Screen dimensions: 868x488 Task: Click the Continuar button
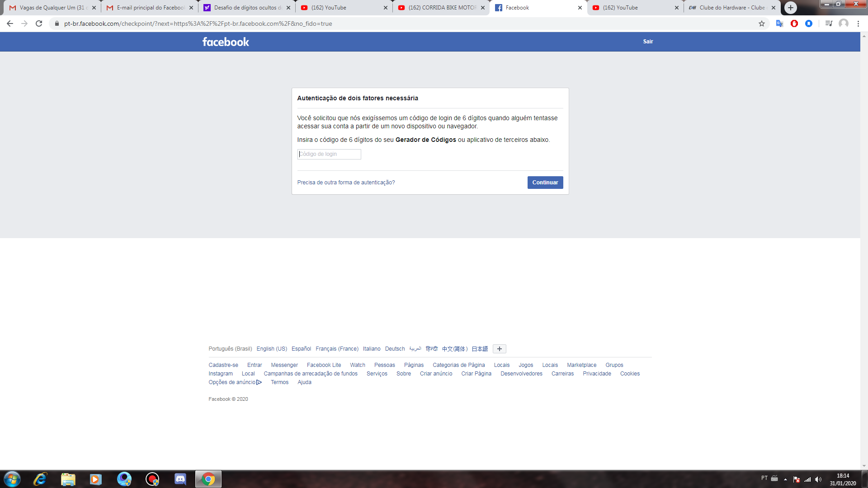coord(545,183)
